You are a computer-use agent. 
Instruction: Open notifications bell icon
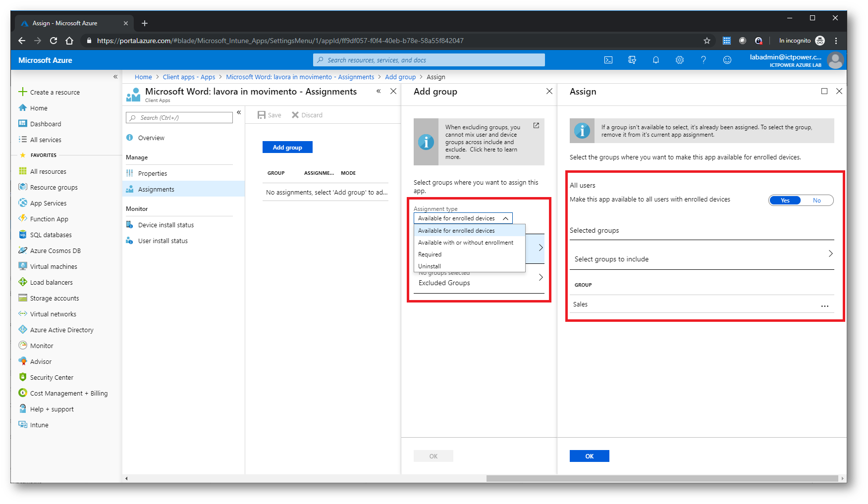point(656,60)
